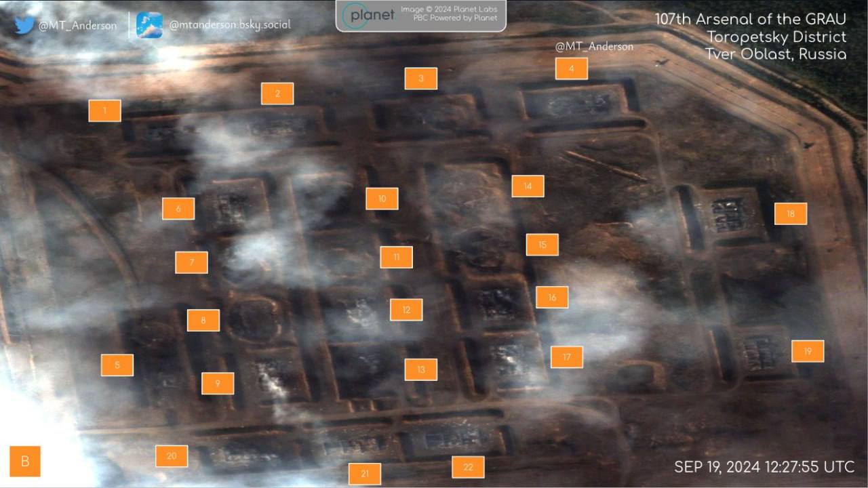Click the 107th Arsenal of the GRAU title

750,20
